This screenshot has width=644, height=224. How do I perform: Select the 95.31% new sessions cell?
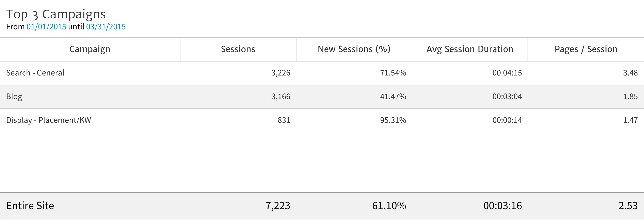point(393,120)
